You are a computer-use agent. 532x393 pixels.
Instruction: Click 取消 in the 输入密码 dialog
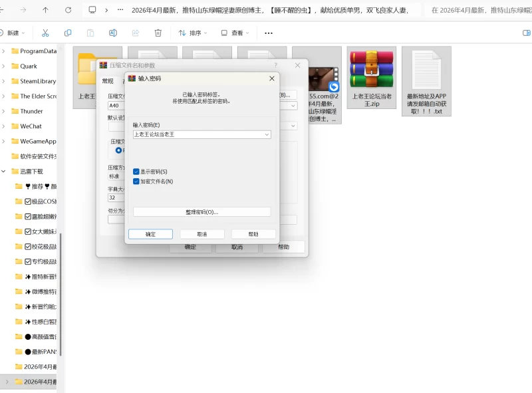[x=202, y=234]
